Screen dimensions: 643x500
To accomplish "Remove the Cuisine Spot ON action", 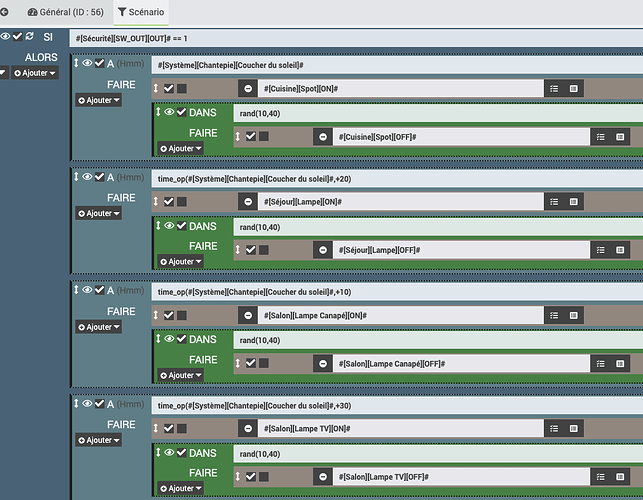I will point(248,89).
